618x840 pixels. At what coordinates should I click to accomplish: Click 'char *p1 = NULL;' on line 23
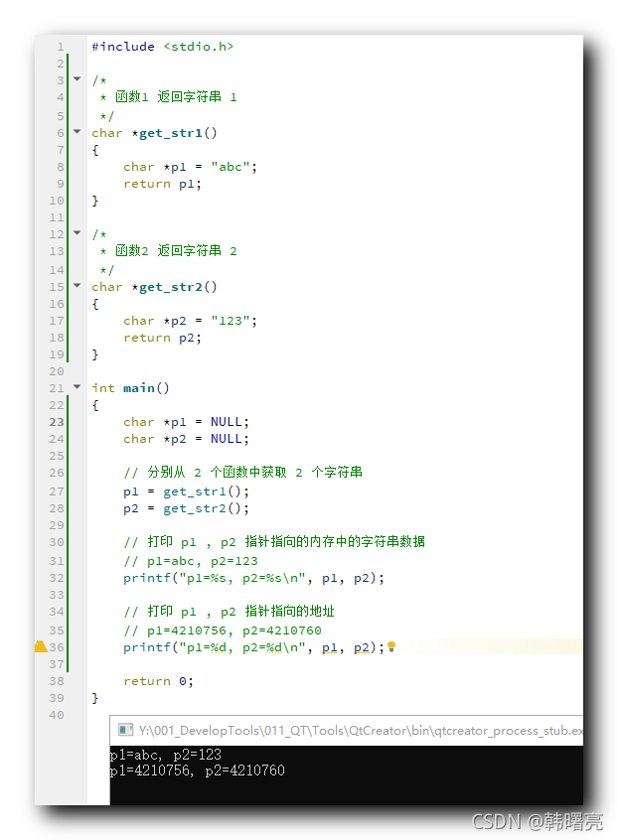click(x=186, y=422)
